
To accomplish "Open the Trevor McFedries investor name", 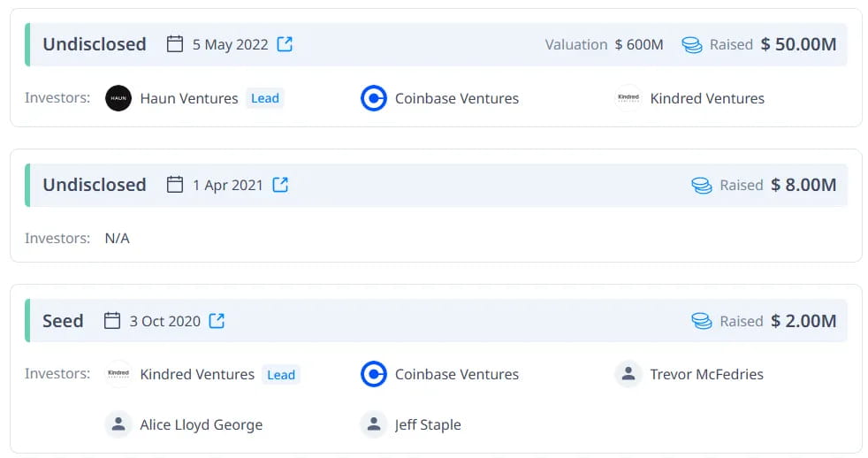I will pyautogui.click(x=706, y=374).
